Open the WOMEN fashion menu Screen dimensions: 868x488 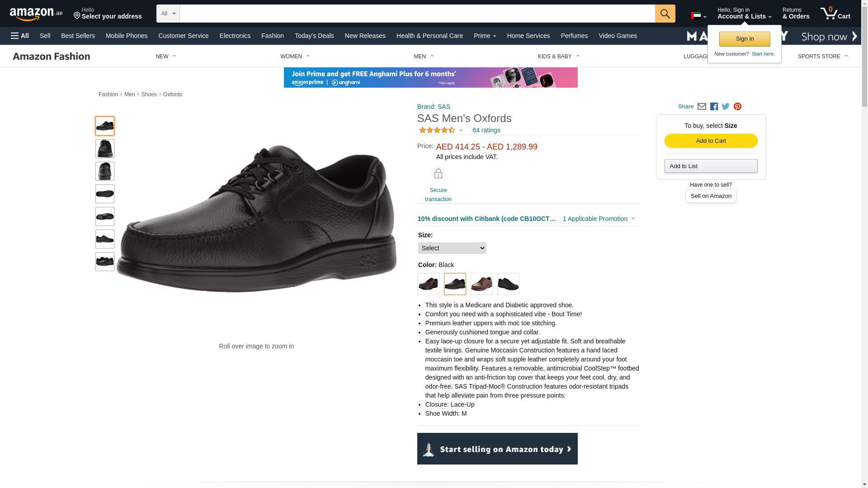pyautogui.click(x=295, y=56)
